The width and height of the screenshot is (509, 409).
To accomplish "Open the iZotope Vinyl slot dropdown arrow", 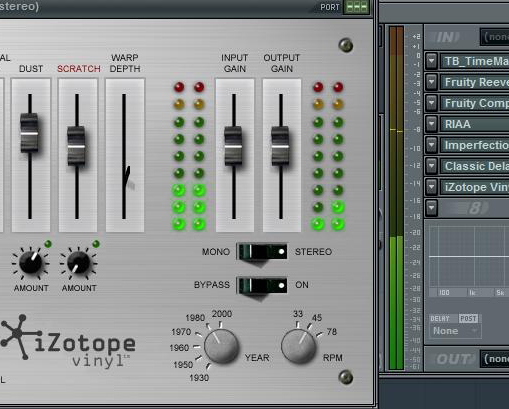I will pos(432,187).
